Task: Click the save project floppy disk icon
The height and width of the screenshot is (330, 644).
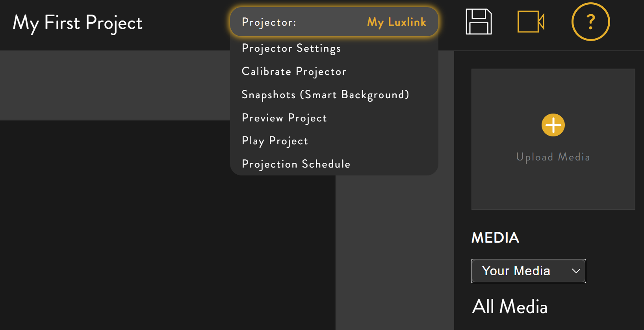Action: 479,22
